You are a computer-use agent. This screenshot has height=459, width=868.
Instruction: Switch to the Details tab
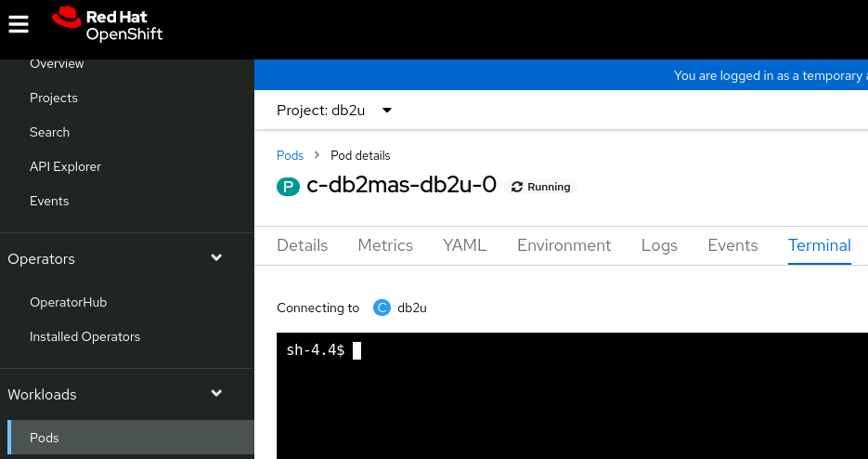pyautogui.click(x=303, y=245)
